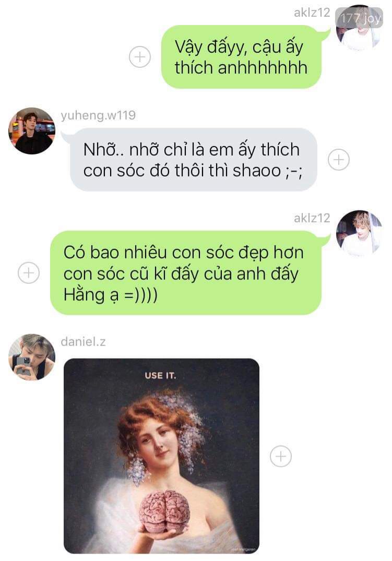Tap plus icon next to yuheng.w119's message

(x=339, y=160)
